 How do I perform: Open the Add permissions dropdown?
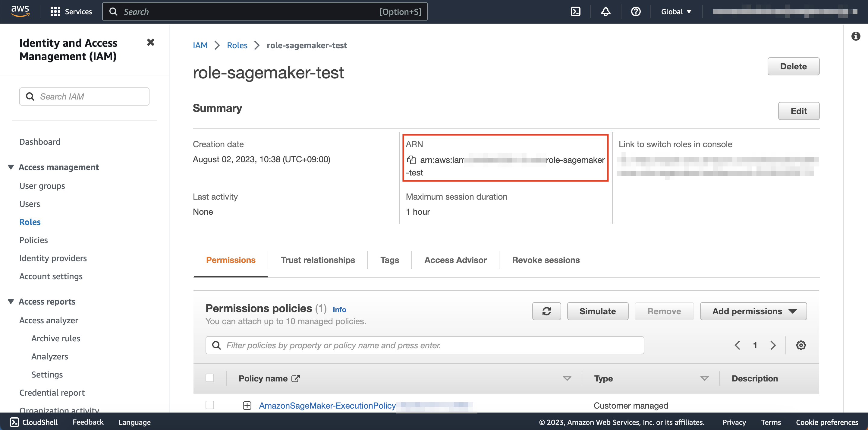(753, 311)
